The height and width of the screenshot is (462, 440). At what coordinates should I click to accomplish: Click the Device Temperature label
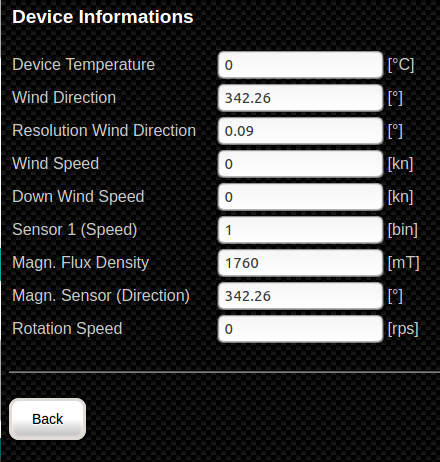pyautogui.click(x=83, y=64)
